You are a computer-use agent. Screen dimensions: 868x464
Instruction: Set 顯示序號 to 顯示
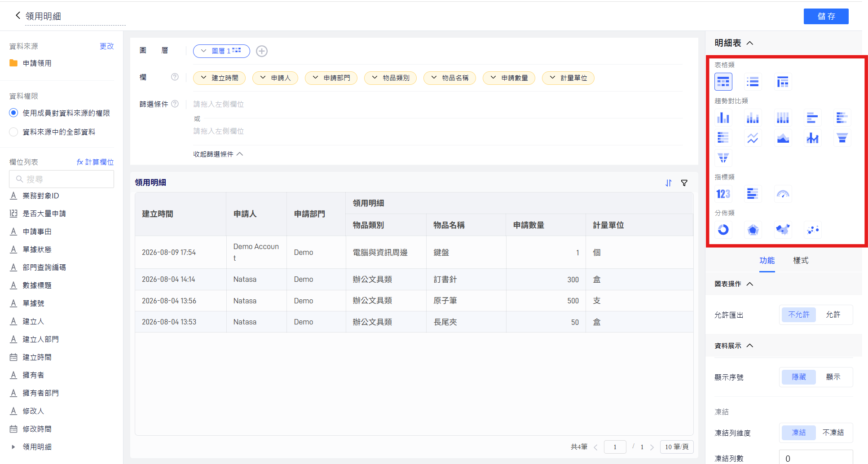[x=833, y=377]
